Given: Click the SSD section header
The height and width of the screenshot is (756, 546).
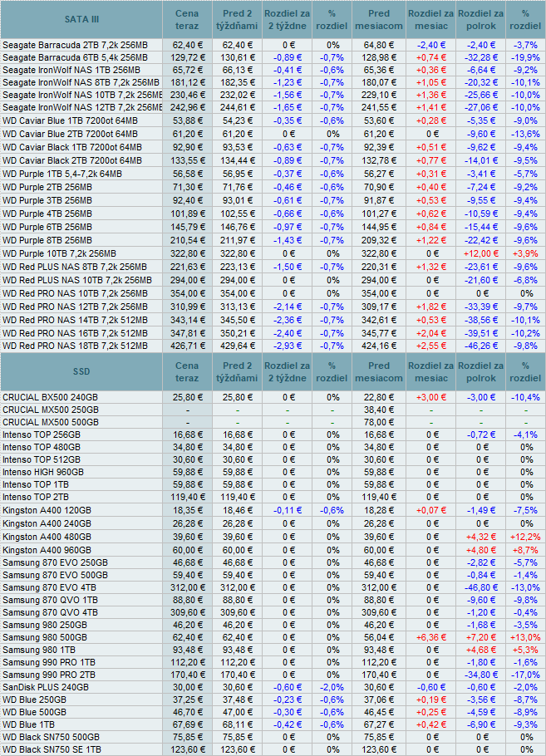Looking at the screenshot, I should [81, 371].
